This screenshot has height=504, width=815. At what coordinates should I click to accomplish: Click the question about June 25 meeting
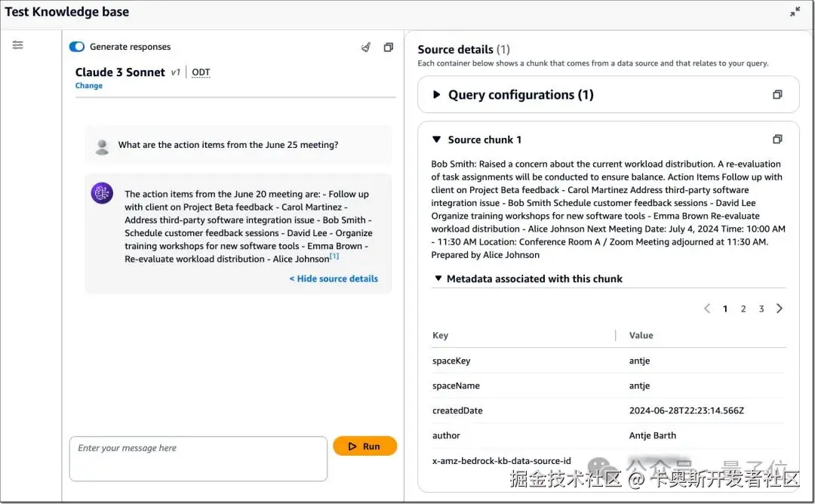[228, 145]
